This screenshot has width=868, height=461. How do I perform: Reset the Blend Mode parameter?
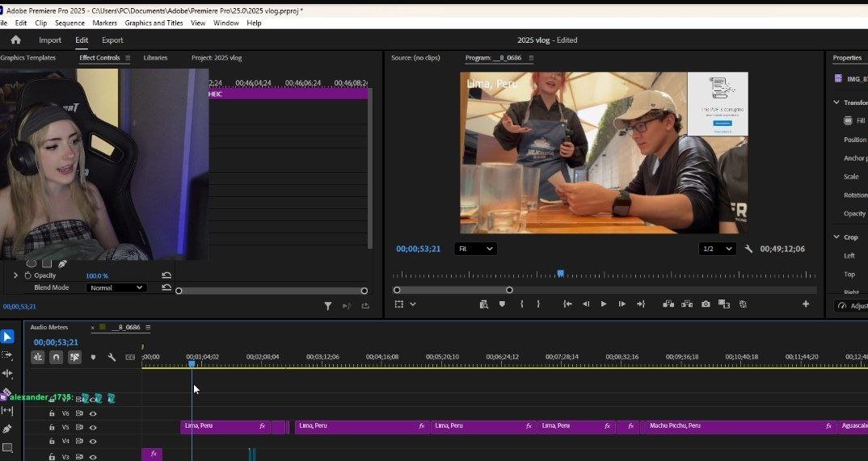(x=166, y=287)
